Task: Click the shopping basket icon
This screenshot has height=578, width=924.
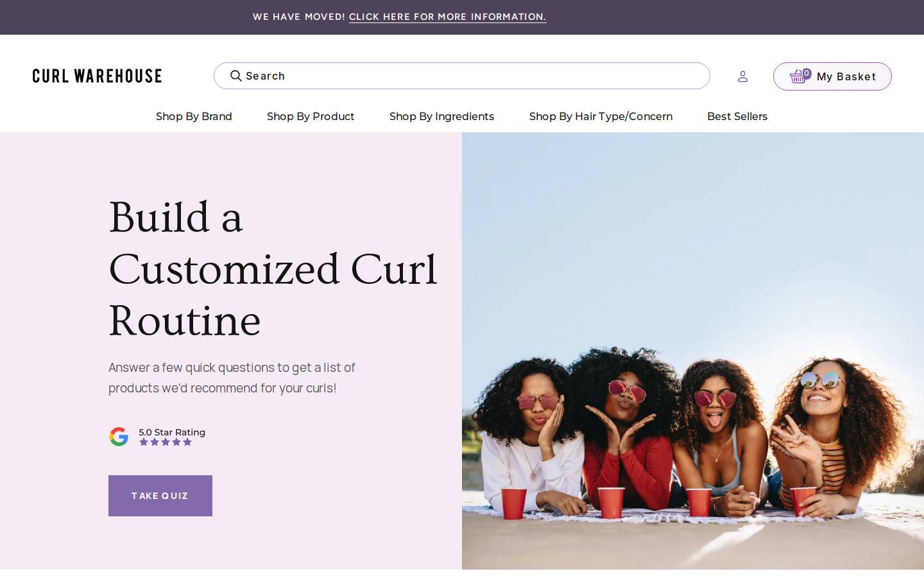Action: (x=798, y=77)
